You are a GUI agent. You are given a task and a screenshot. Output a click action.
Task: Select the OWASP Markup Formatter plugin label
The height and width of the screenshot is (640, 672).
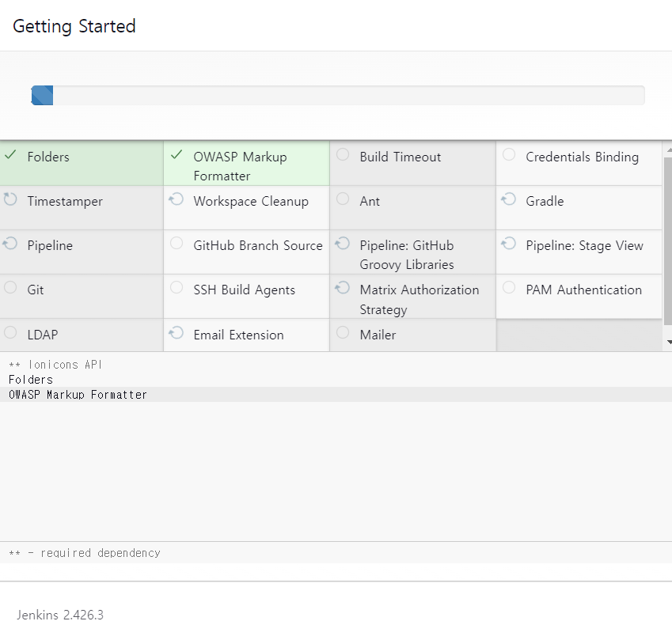pos(240,166)
